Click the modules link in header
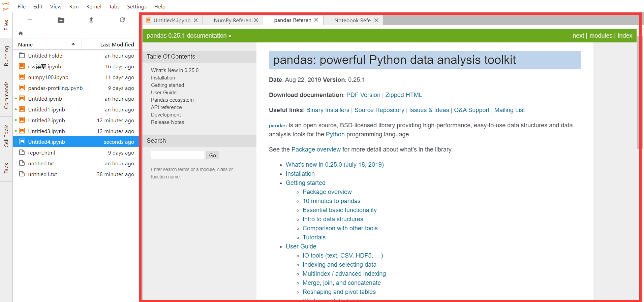 click(x=601, y=36)
